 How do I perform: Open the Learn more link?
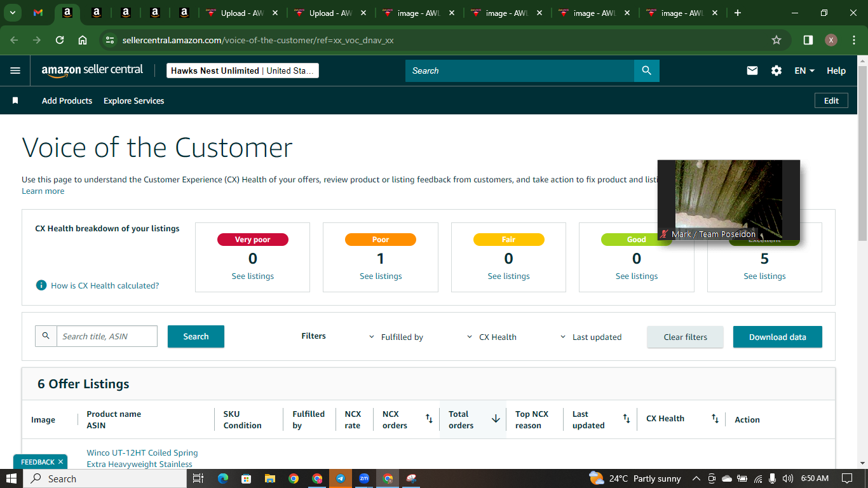point(43,191)
